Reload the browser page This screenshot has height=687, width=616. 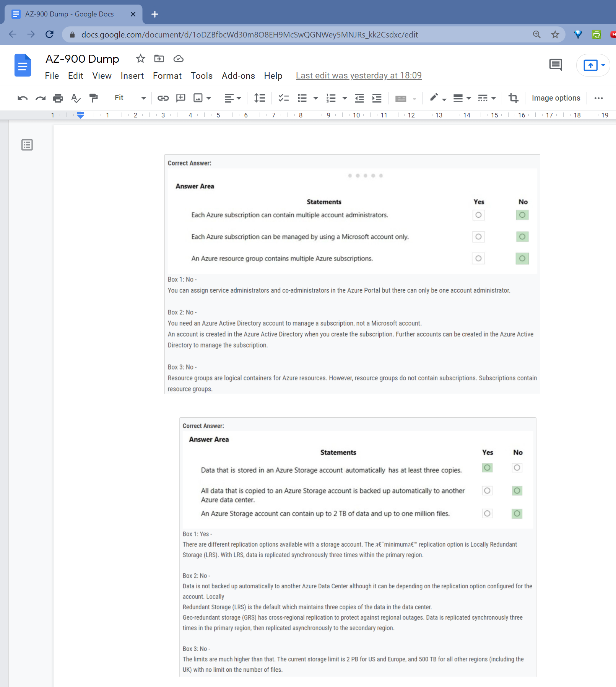[x=50, y=34]
